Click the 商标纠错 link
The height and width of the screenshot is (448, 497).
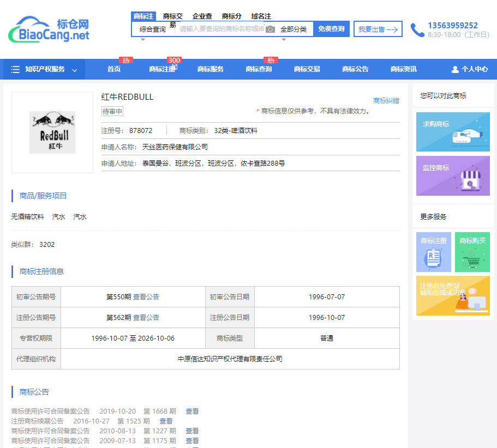[386, 101]
